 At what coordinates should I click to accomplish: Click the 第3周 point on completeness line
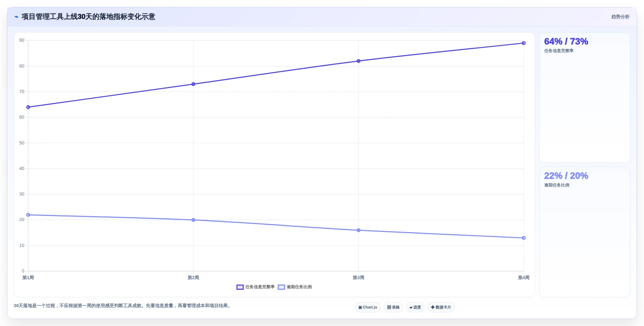(x=358, y=61)
